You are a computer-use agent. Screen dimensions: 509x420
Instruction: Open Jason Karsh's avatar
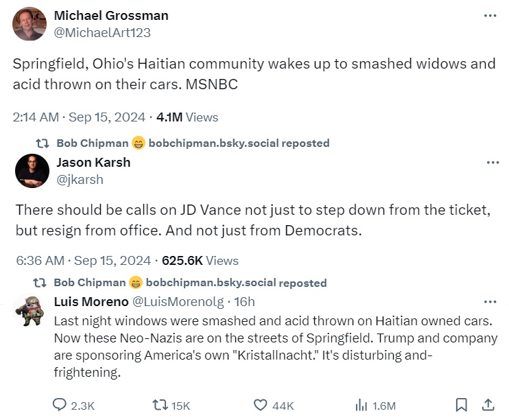click(32, 171)
